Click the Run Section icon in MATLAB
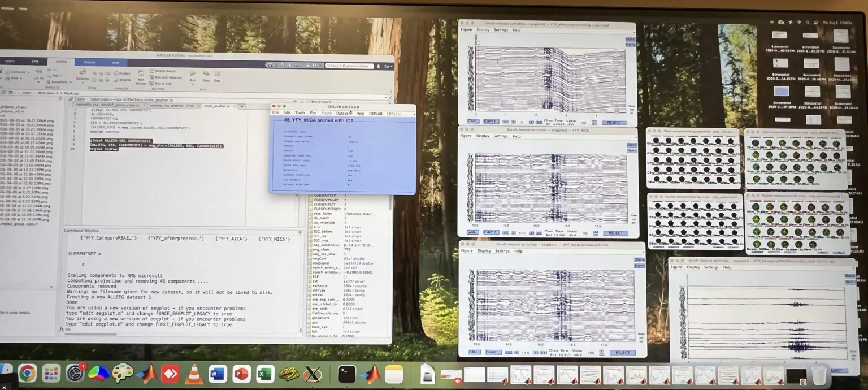 click(x=141, y=73)
